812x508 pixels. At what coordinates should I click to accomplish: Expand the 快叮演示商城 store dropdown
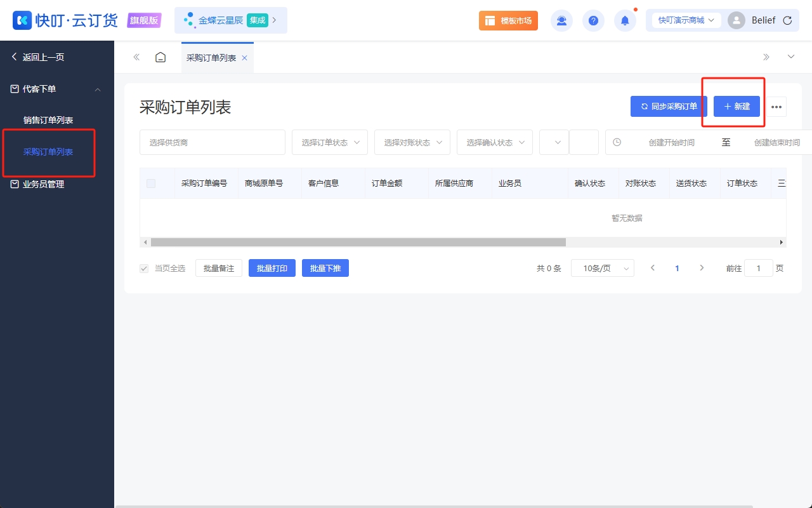[686, 20]
